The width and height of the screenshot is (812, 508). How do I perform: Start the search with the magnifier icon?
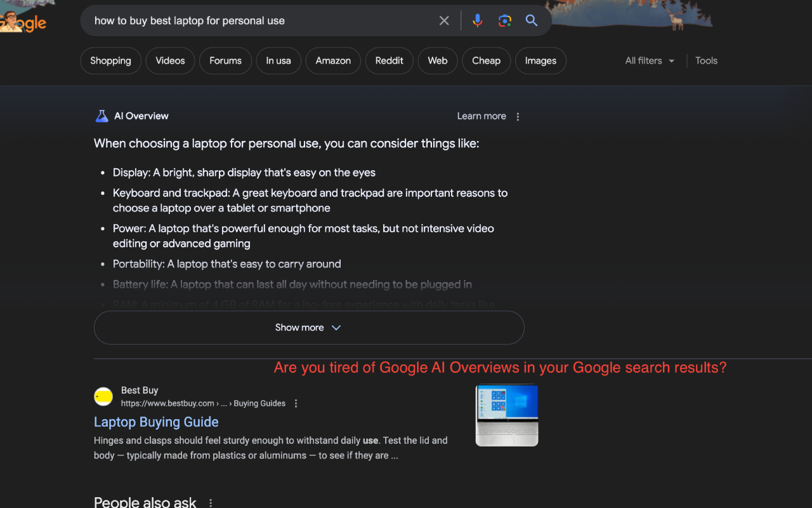(x=532, y=20)
